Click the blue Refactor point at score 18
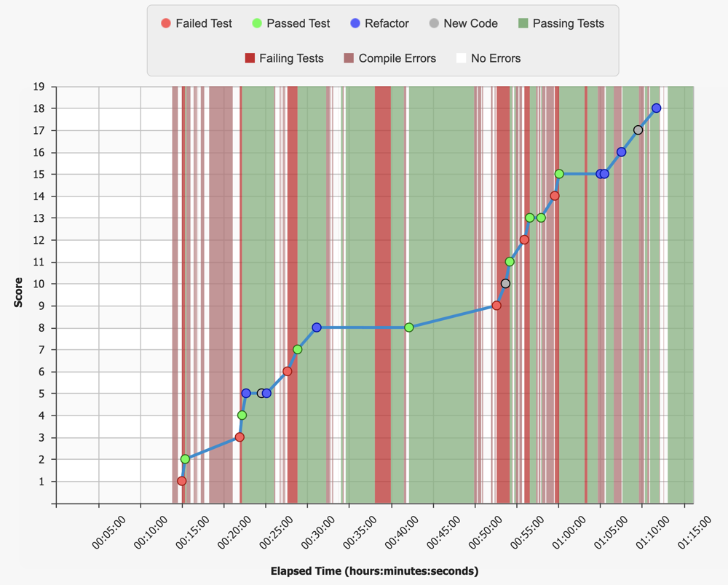The height and width of the screenshot is (585, 728). coord(657,108)
